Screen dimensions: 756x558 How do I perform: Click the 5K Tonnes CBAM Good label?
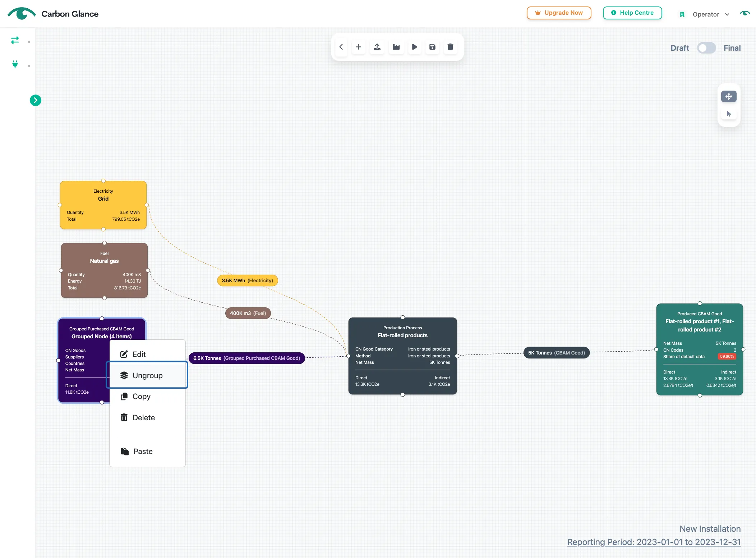556,353
